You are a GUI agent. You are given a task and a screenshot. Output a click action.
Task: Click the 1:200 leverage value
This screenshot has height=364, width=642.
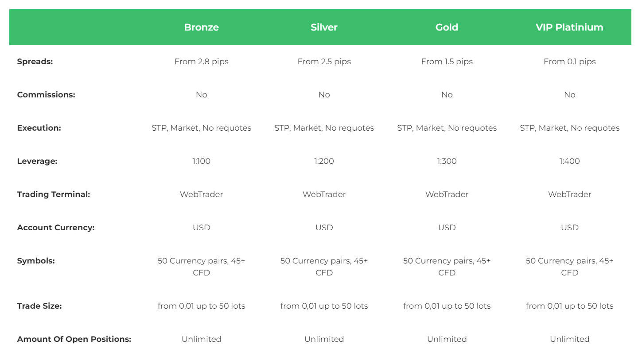click(x=324, y=161)
